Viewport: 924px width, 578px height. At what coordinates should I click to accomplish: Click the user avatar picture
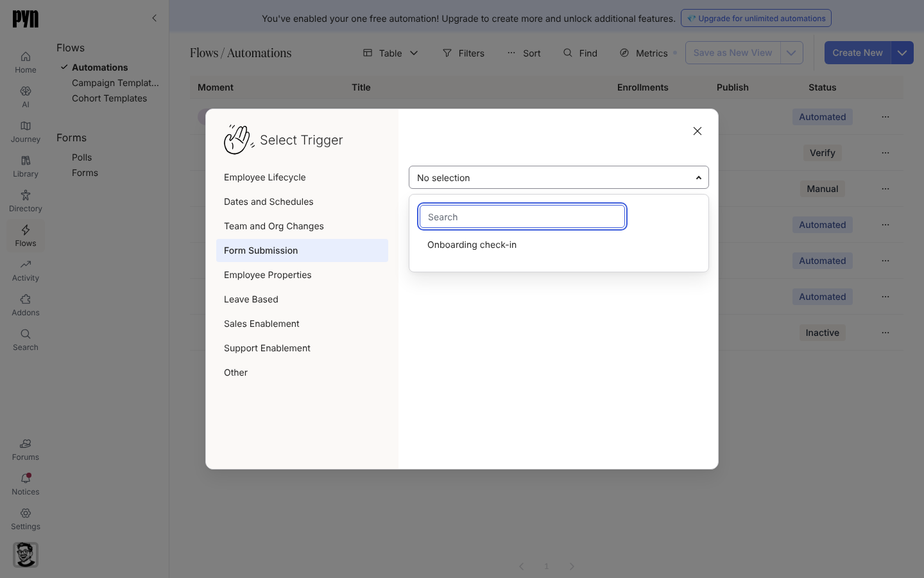[26, 555]
